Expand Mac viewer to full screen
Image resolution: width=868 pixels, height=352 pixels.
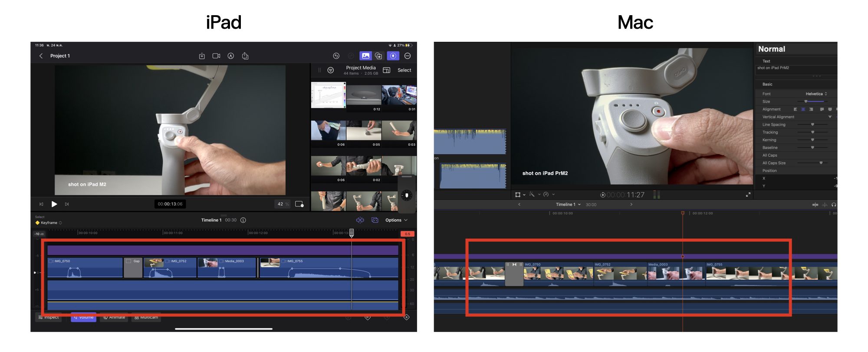pos(748,195)
